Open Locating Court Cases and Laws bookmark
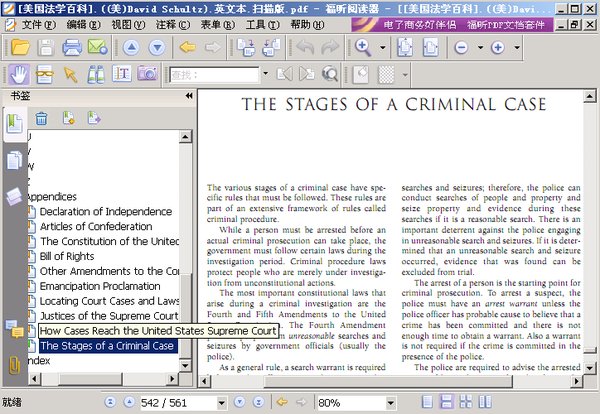Screen dimensions: 600x414 109,301
